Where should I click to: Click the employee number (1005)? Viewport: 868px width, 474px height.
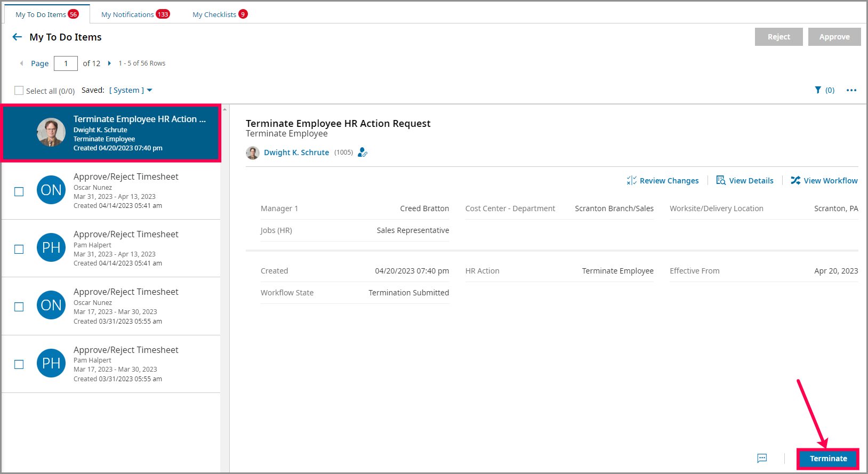point(344,152)
